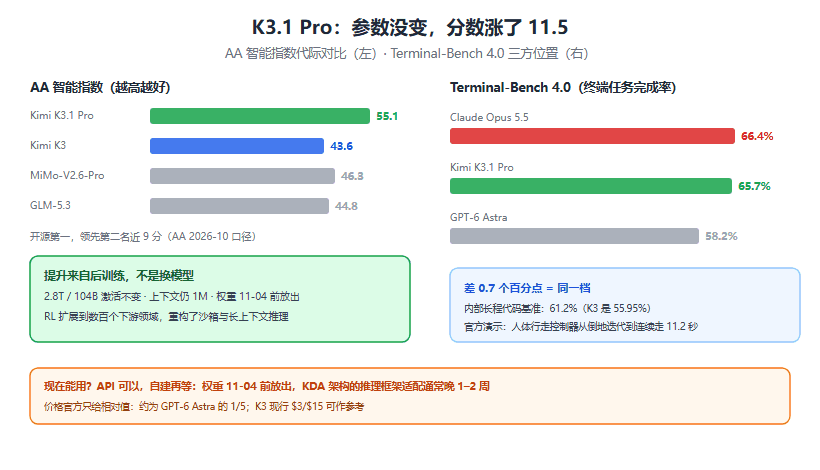Click the "Claude Opus 5.5" label
Screen dimensions: 820x470
489,118
